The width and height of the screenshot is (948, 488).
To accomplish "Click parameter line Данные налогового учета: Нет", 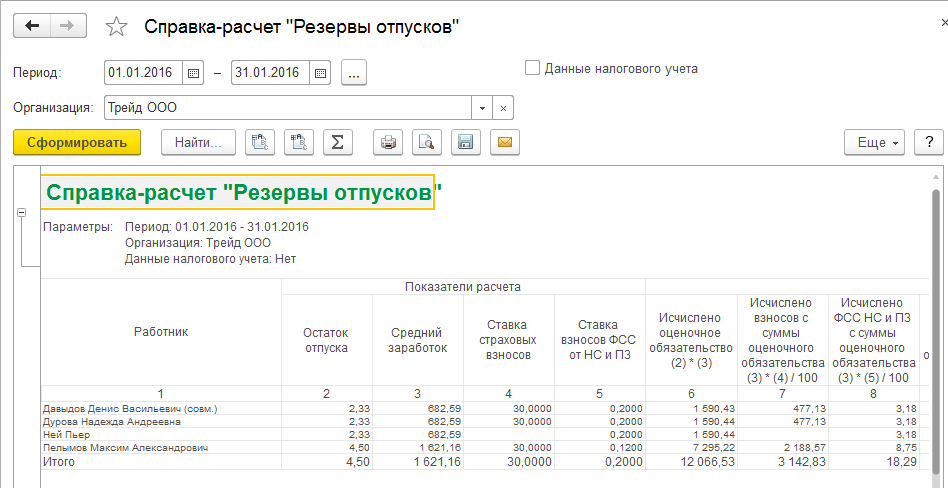I will 210,259.
